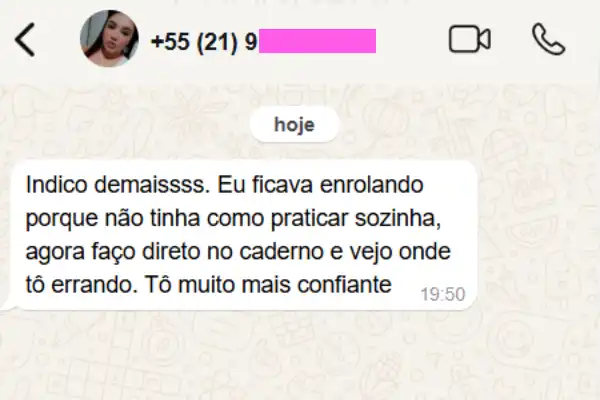Screen dimensions: 600x400
Task: Click the word "sozinha" in the message
Action: pyautogui.click(x=398, y=218)
